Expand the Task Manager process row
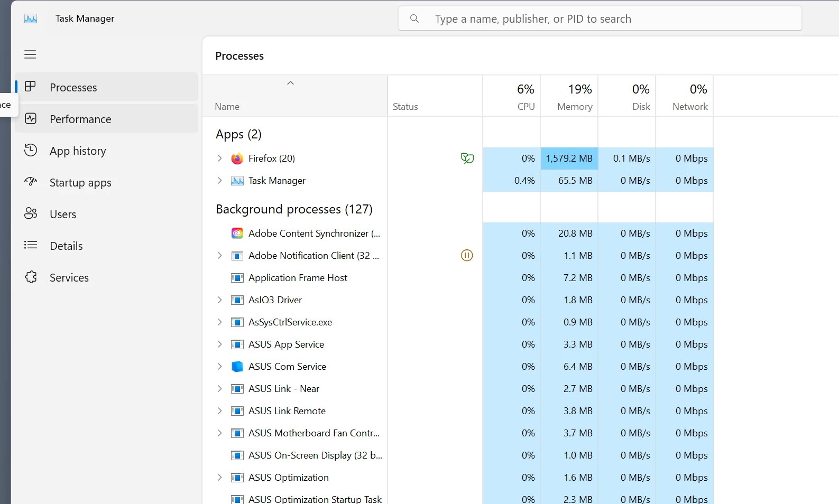This screenshot has height=504, width=839. coord(219,180)
